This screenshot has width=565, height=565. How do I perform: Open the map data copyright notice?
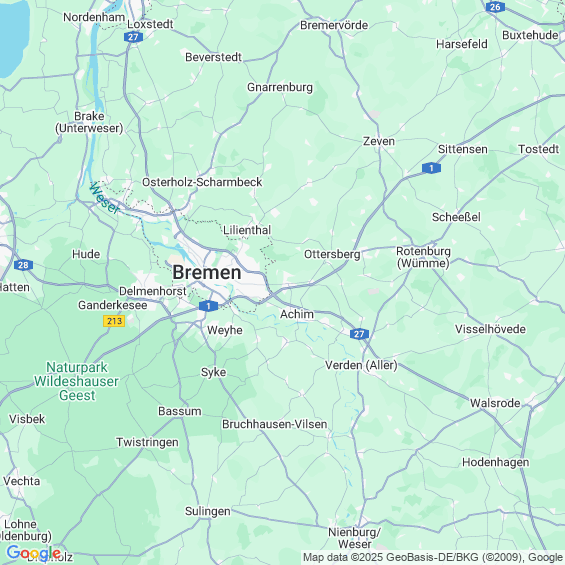pyautogui.click(x=433, y=557)
